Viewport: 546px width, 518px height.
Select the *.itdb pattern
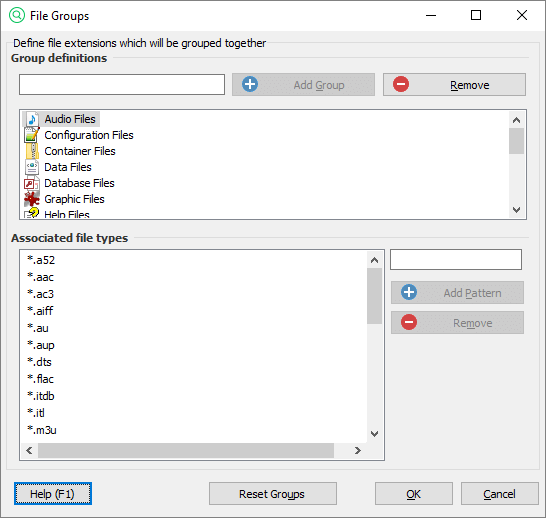click(41, 396)
